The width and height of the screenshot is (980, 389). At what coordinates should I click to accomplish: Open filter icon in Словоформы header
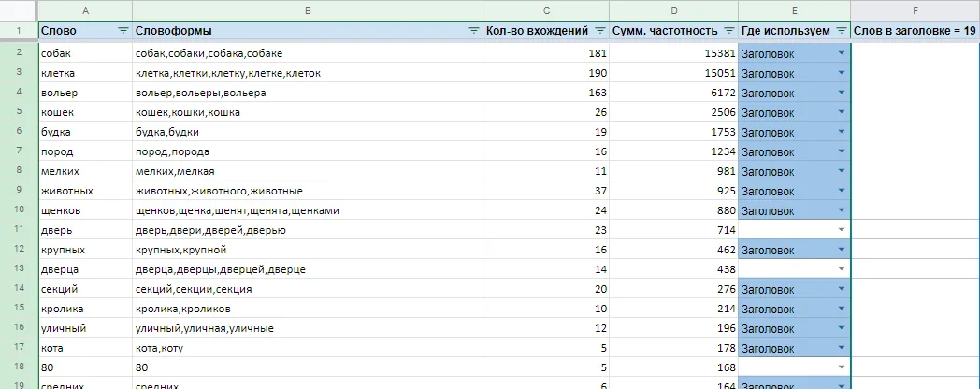tap(474, 31)
